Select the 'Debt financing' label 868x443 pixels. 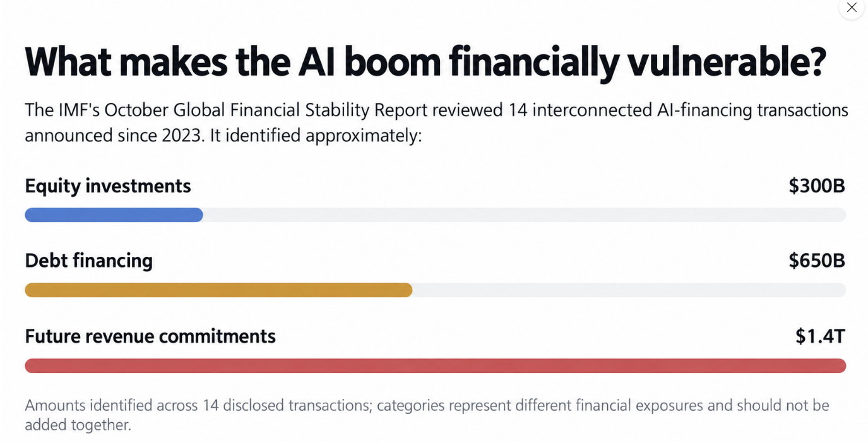click(x=89, y=261)
